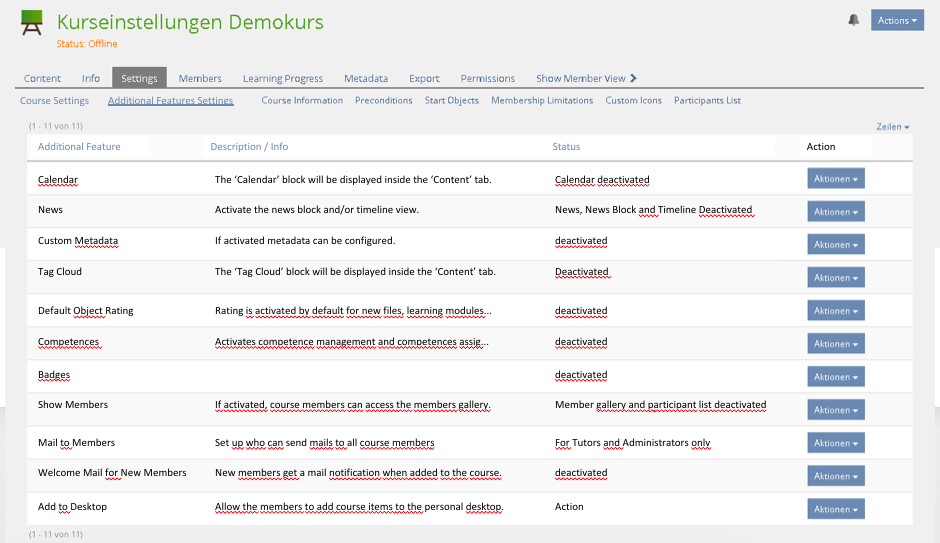
Task: Expand Aktionen for Tag Cloud row
Action: coord(836,278)
